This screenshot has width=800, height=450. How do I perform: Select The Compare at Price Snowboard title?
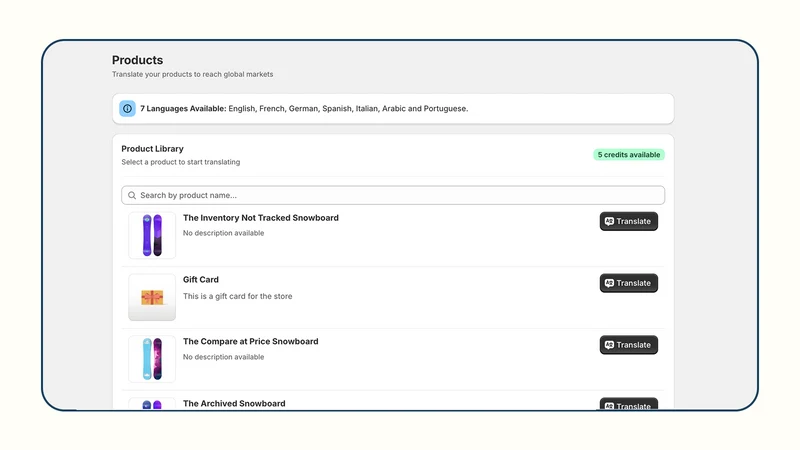point(251,341)
